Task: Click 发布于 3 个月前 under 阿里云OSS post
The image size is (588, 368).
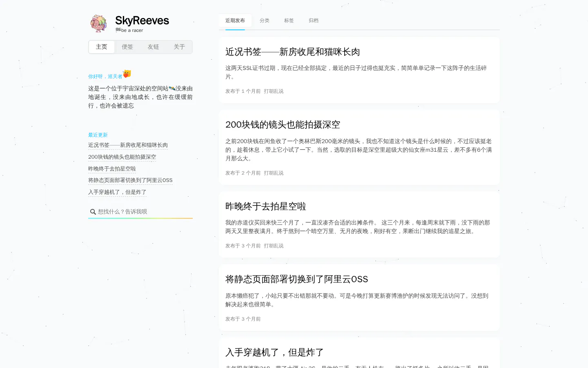Action: (x=243, y=319)
